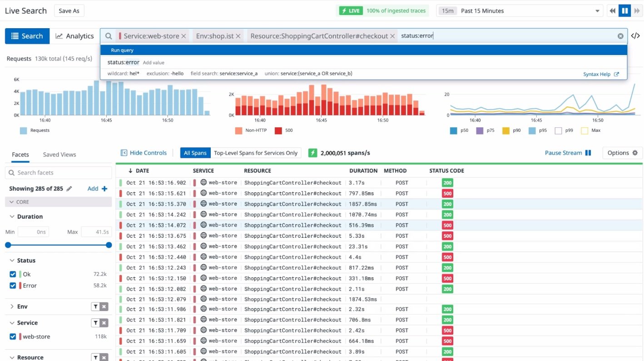This screenshot has height=361, width=644.
Task: Click the Save As button
Action: pos(69,11)
